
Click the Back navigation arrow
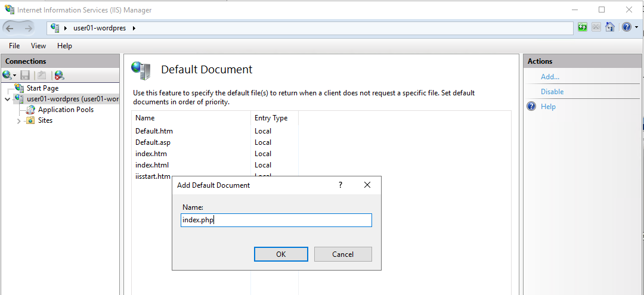coord(10,28)
